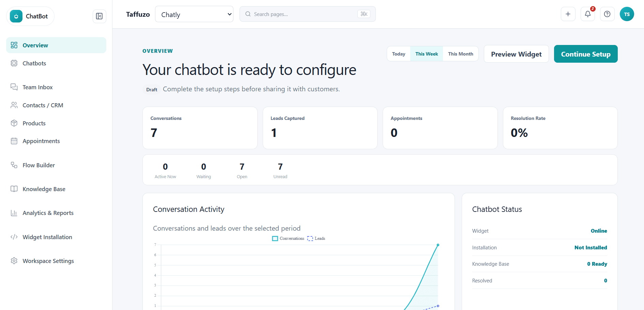The image size is (644, 310).
Task: Click the 'Not Installed' status value
Action: [591, 248]
